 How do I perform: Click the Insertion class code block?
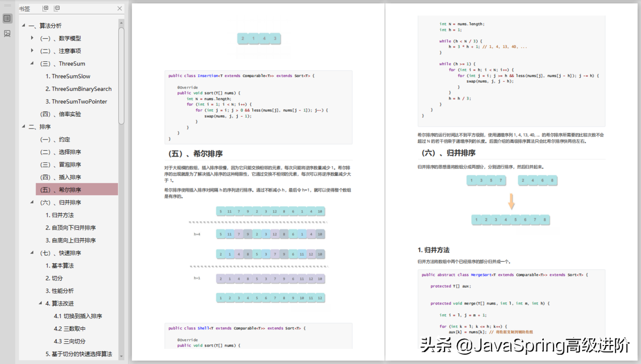(x=258, y=107)
